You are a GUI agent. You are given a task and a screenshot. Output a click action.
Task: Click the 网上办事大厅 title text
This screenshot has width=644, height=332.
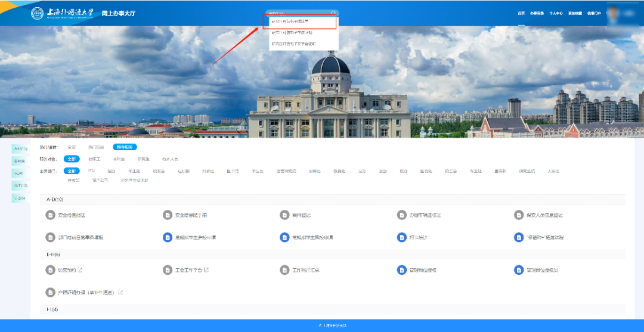[119, 13]
